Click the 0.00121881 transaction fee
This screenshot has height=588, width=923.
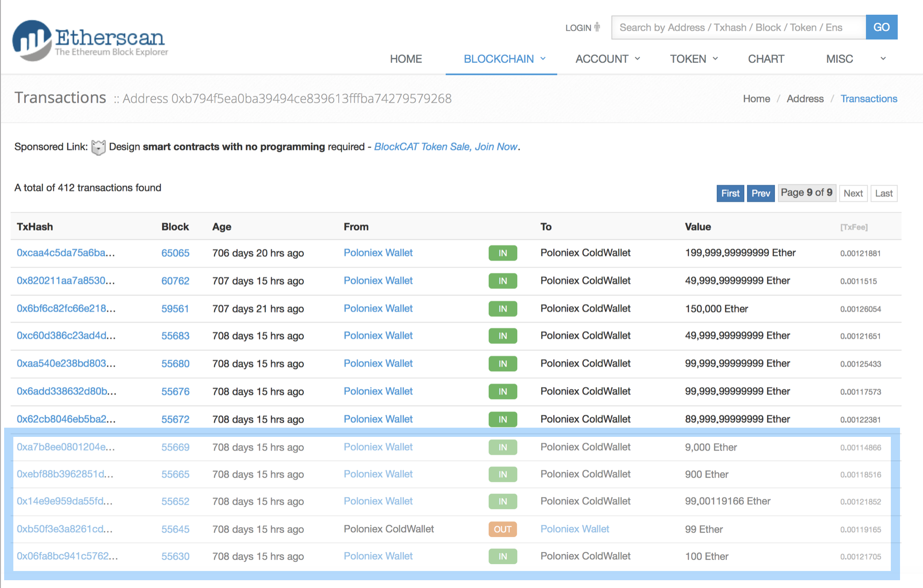[x=860, y=253]
